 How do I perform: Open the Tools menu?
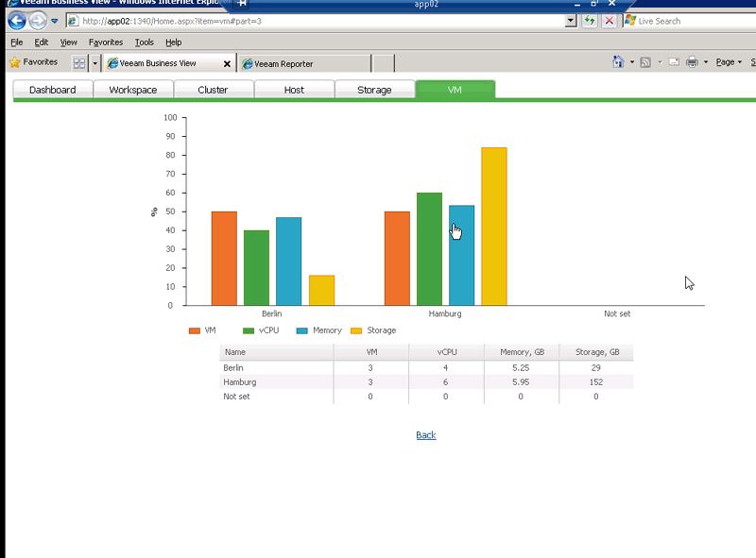coord(144,42)
